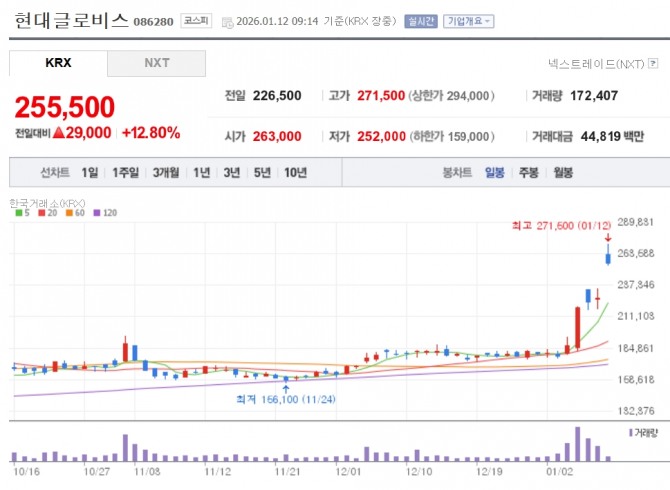
Task: Click the tall red candlestick in early January
Action: click(x=578, y=328)
